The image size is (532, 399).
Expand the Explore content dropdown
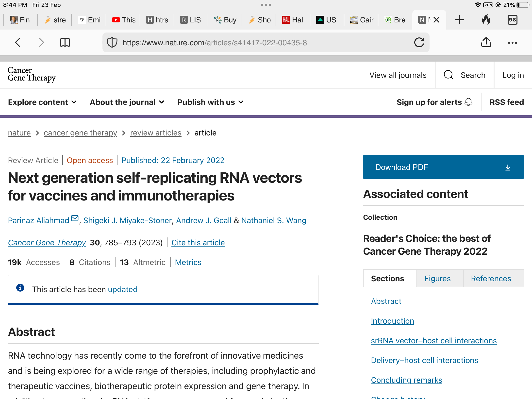click(x=42, y=102)
